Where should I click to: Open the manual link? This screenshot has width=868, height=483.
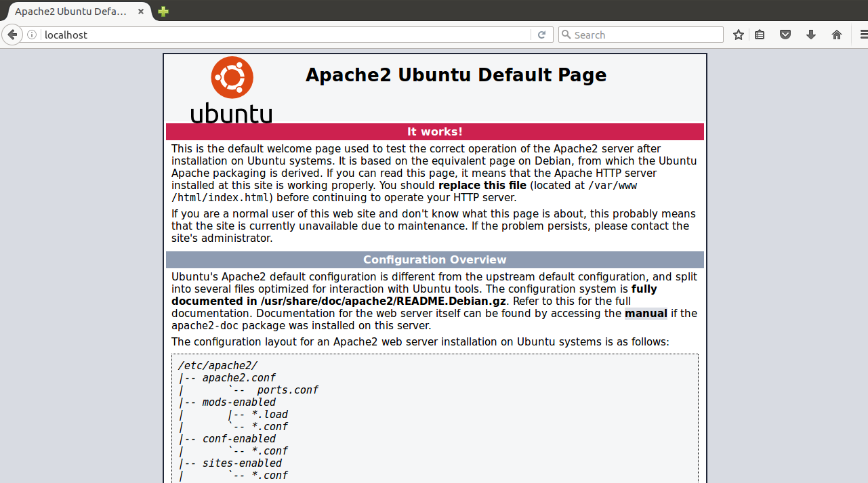(646, 313)
